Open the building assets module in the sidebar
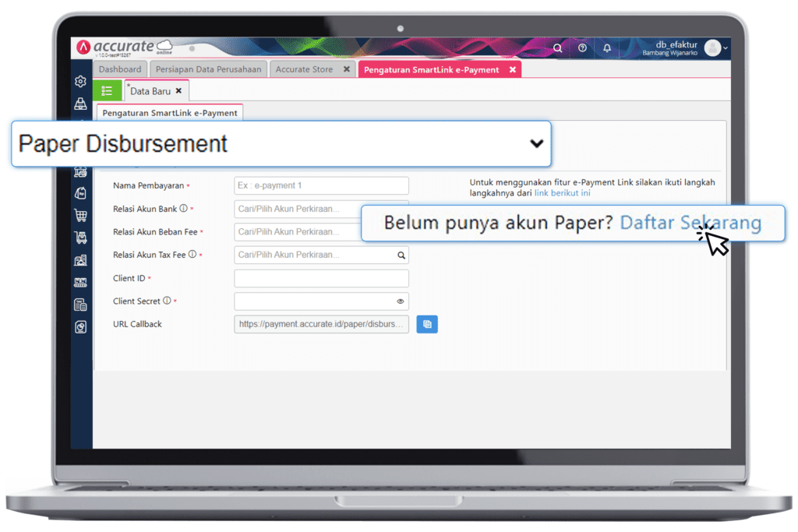This screenshot has width=798, height=532. click(80, 260)
